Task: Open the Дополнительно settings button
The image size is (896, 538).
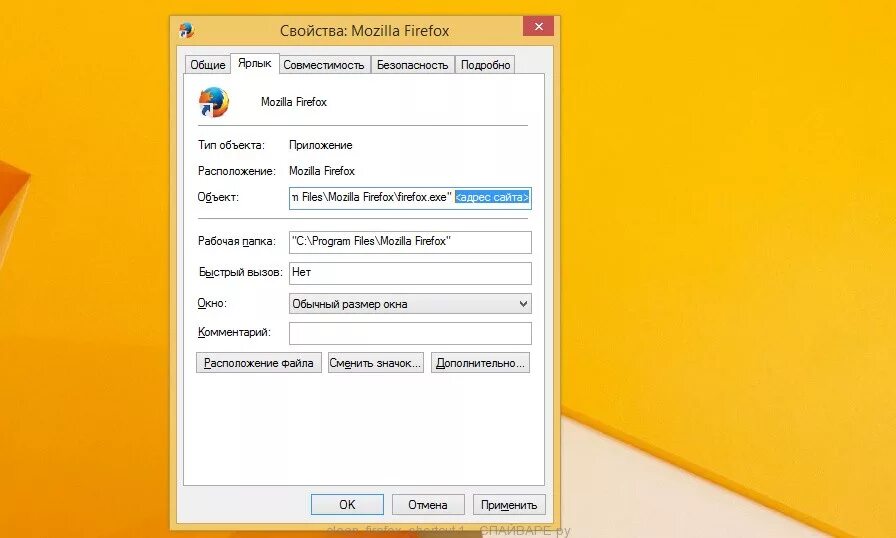Action: coord(480,363)
